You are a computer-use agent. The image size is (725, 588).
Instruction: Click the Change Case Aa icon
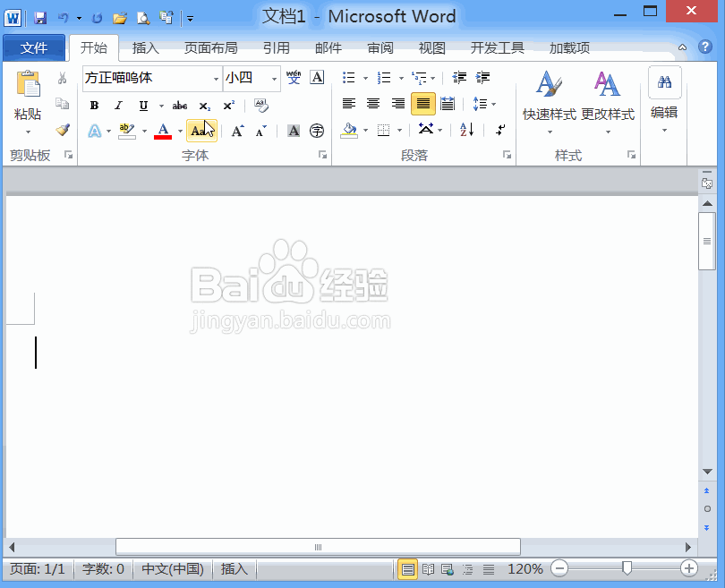coord(201,131)
